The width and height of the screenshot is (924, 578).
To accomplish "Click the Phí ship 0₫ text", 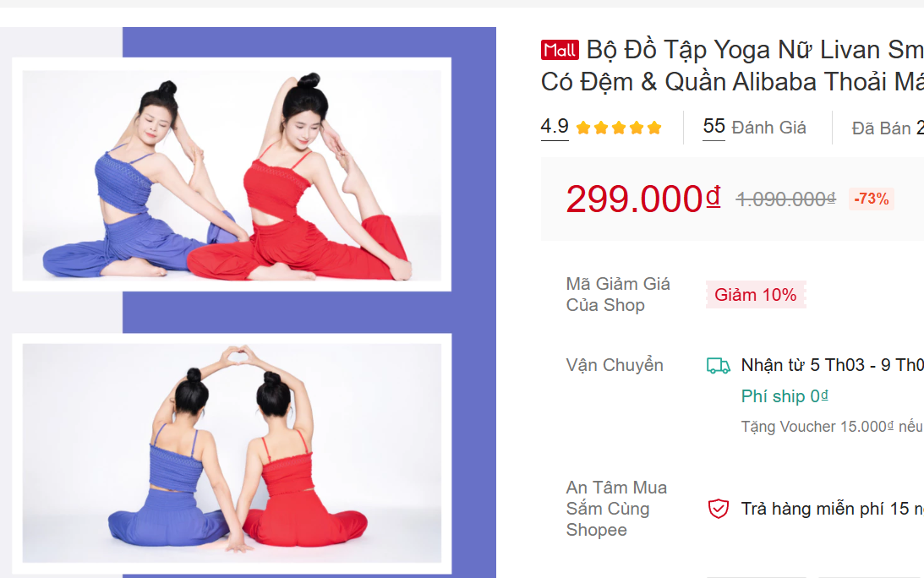I will [785, 396].
